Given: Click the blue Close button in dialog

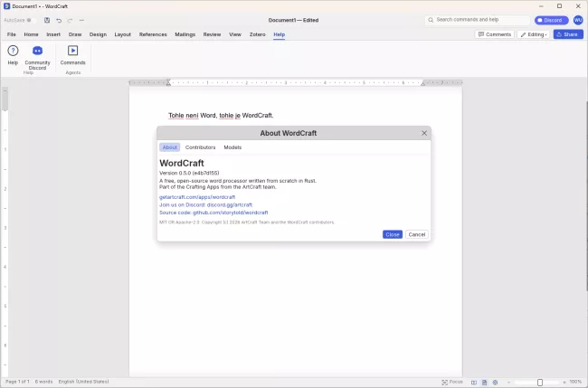Looking at the screenshot, I should [393, 234].
